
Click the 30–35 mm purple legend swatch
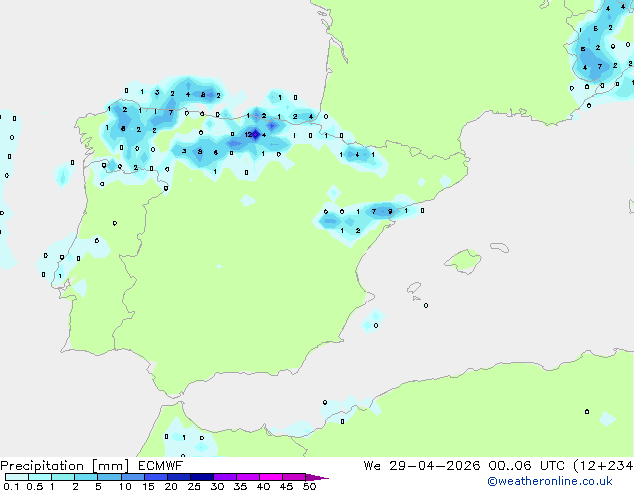(225, 477)
